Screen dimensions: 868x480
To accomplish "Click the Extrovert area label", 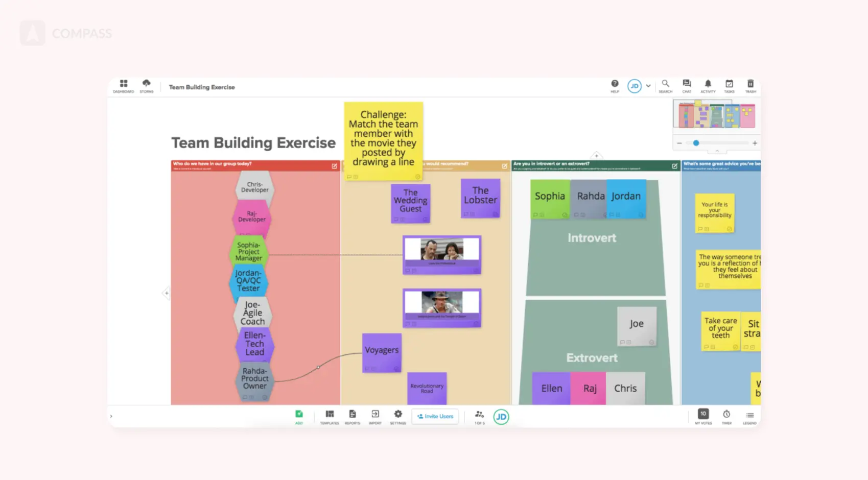I will (592, 358).
